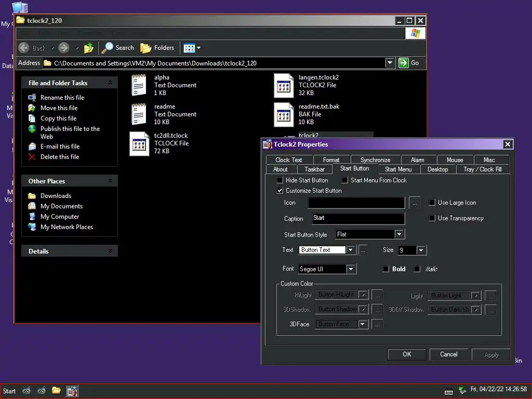
Task: Expand the Details panel
Action: point(110,251)
